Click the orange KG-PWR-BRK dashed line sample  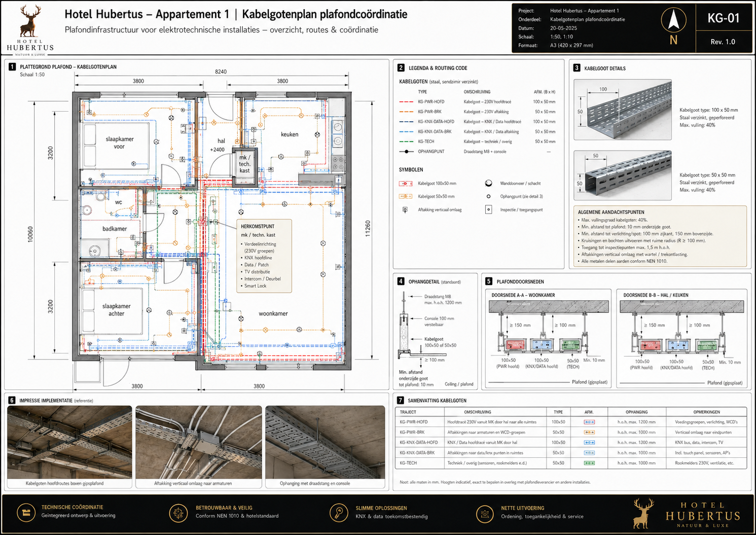click(x=406, y=112)
